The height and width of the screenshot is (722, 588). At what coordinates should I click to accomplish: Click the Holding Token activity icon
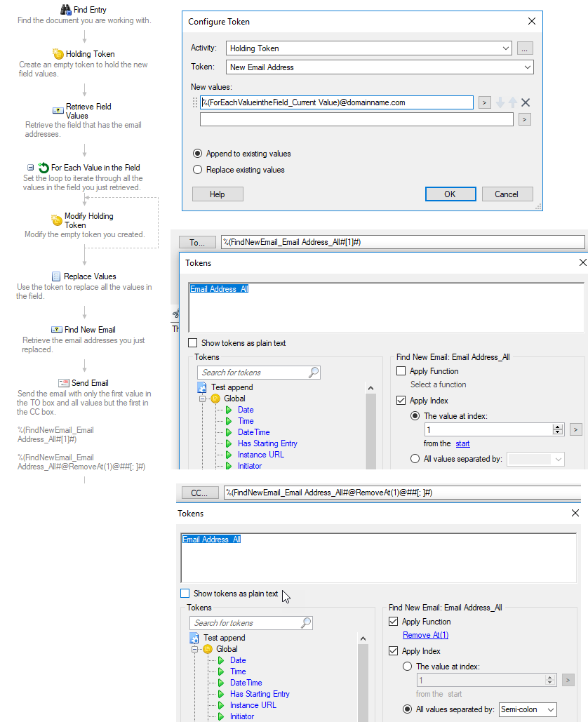click(58, 54)
